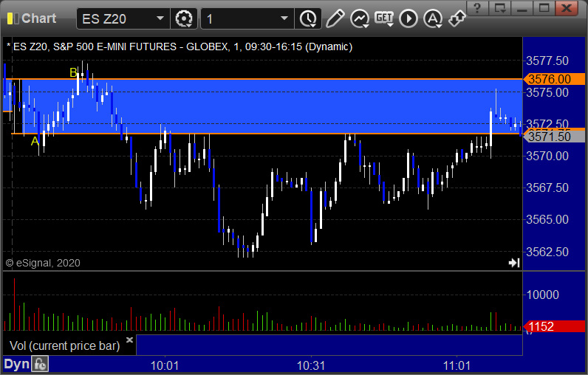The height and width of the screenshot is (375, 588).
Task: Click the 3570.00 price axis label
Action: pyautogui.click(x=547, y=156)
